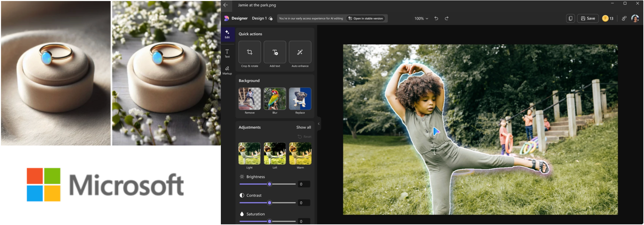Select the Crop & rotate quick action
Viewport: 644px width, 225px height.
click(x=250, y=52)
